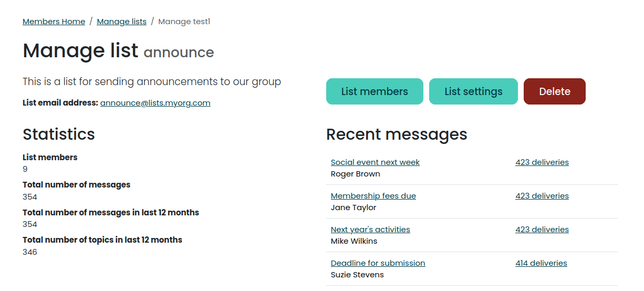Click the Manage test1 breadcrumb text
Screen dimensions: 644x291
184,22
